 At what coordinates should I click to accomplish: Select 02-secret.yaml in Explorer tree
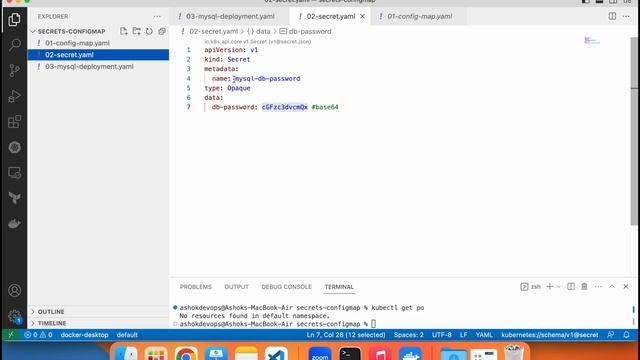(x=98, y=55)
